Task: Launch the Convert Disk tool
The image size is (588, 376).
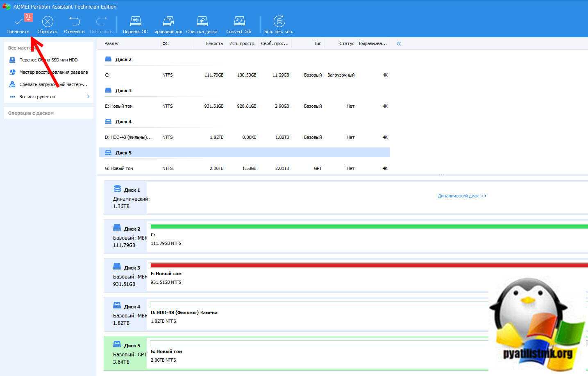Action: click(x=239, y=22)
